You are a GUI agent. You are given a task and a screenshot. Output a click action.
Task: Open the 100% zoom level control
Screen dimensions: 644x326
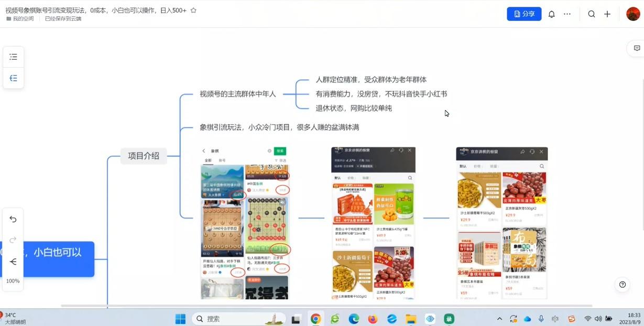(13, 281)
